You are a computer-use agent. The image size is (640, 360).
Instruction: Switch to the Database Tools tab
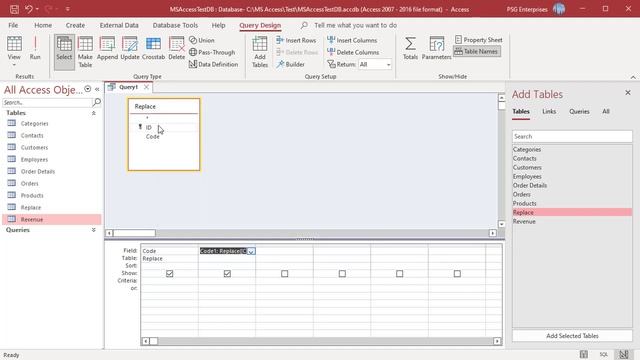pyautogui.click(x=175, y=25)
